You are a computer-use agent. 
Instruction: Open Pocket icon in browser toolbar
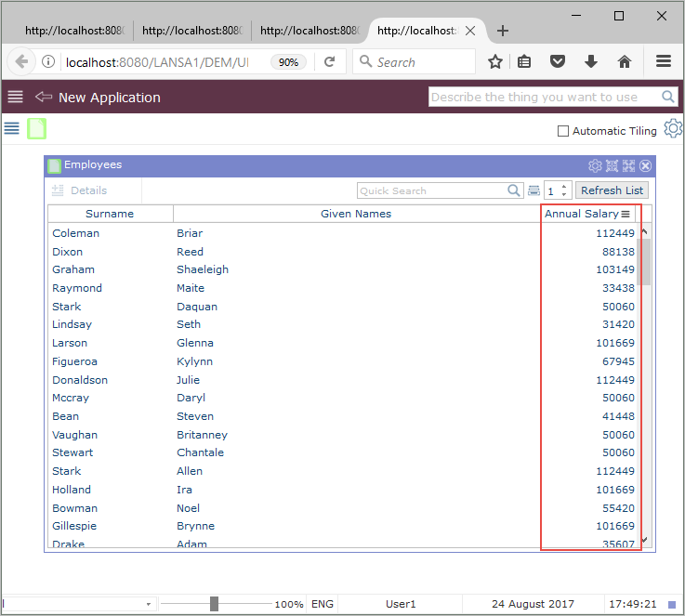pos(557,62)
